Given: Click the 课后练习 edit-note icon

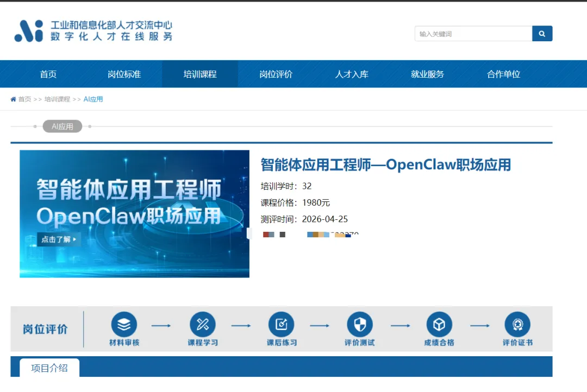Looking at the screenshot, I should (281, 324).
